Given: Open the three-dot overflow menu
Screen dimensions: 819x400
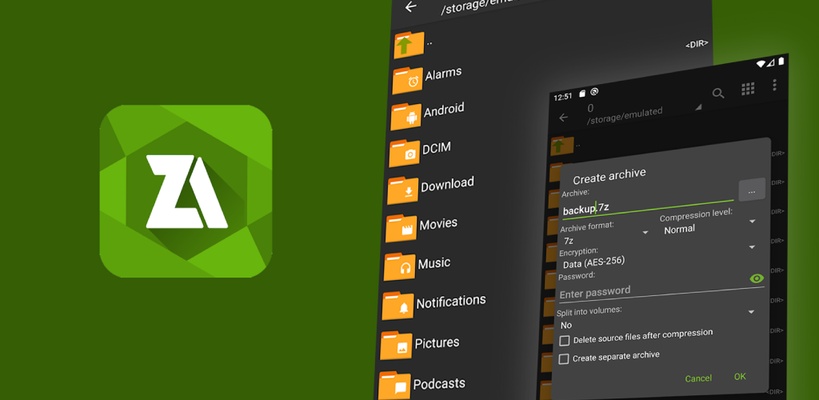Looking at the screenshot, I should click(775, 85).
